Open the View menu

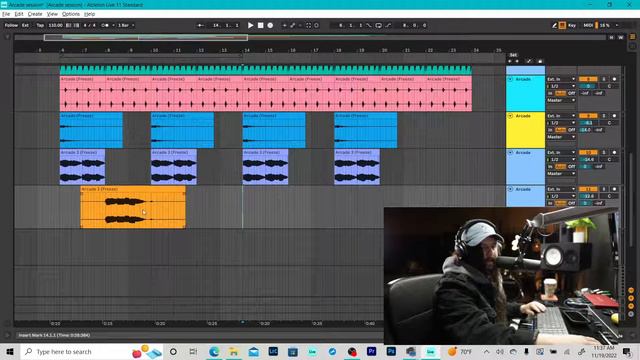click(52, 14)
